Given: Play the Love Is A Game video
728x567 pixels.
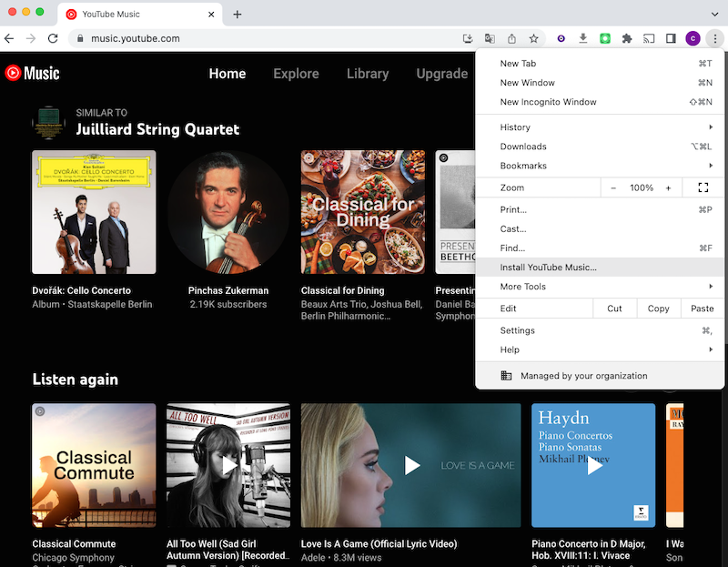Looking at the screenshot, I should tap(411, 465).
